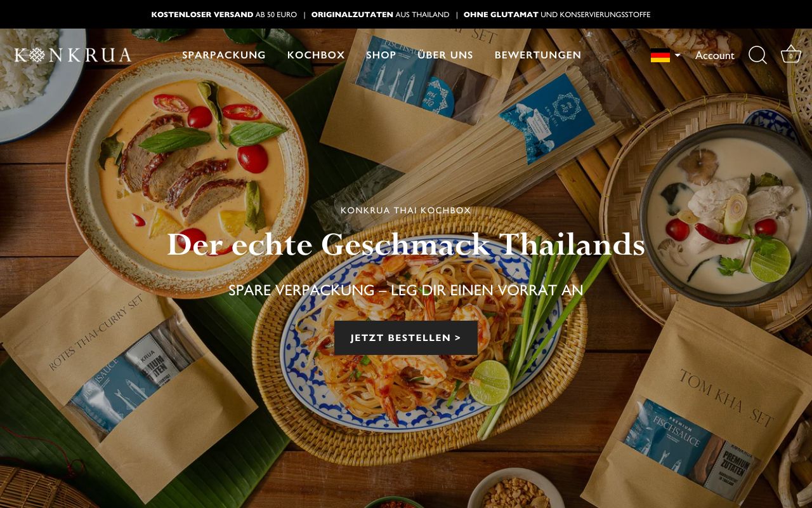Expand the language dropdown arrow
The height and width of the screenshot is (508, 812).
678,56
